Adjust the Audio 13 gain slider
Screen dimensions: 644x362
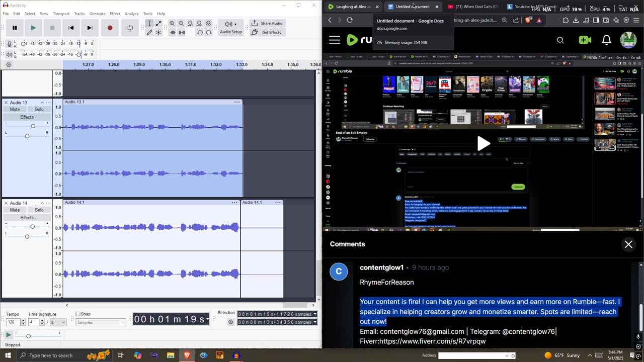(33, 126)
